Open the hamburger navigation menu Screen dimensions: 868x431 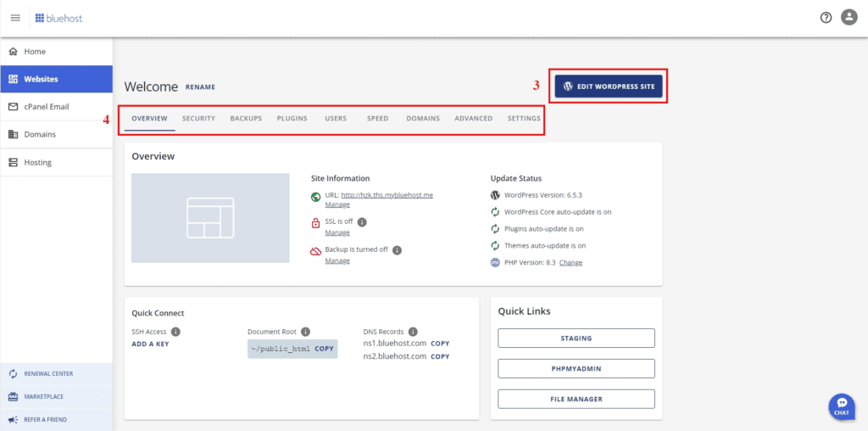(x=15, y=18)
